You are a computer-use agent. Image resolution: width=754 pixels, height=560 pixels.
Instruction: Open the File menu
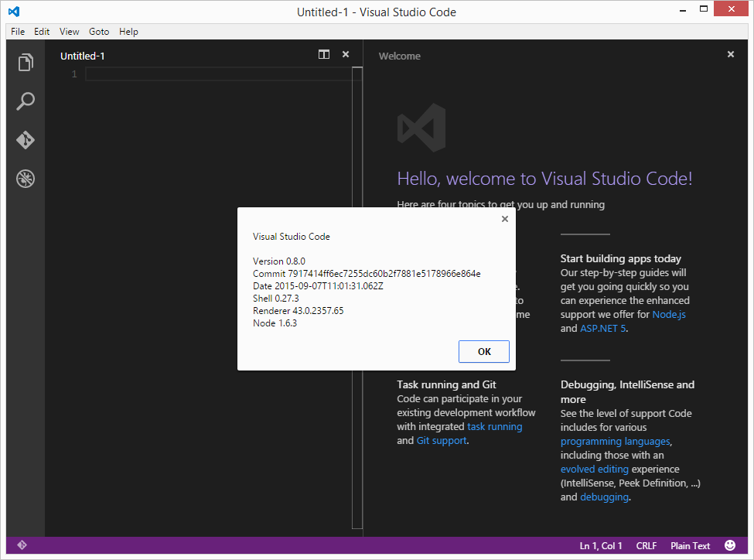(x=17, y=32)
